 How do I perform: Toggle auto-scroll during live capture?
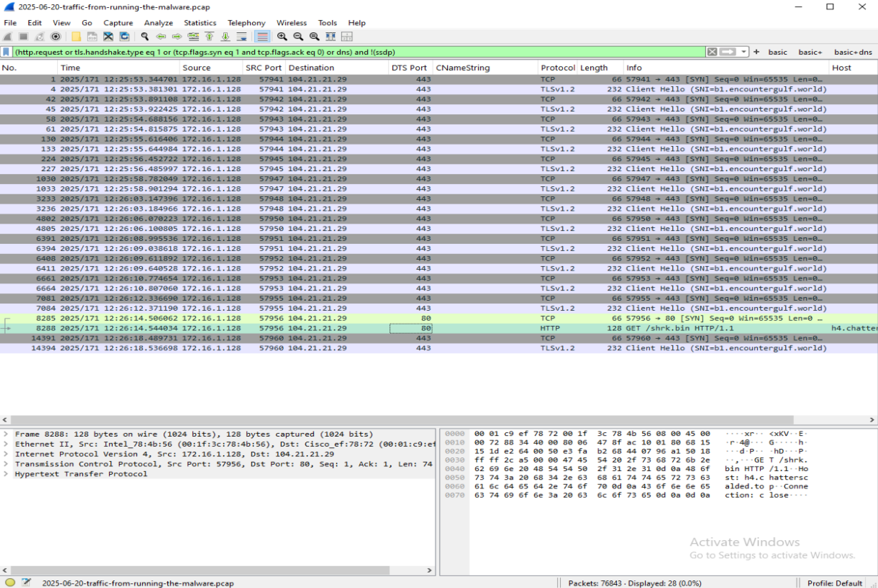[x=242, y=36]
